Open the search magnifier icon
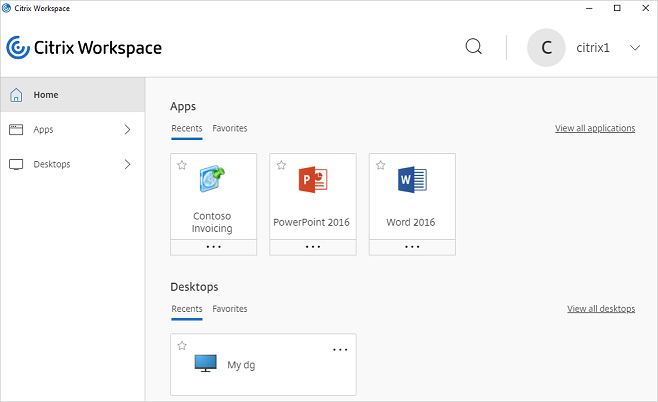This screenshot has height=402, width=658. [474, 47]
